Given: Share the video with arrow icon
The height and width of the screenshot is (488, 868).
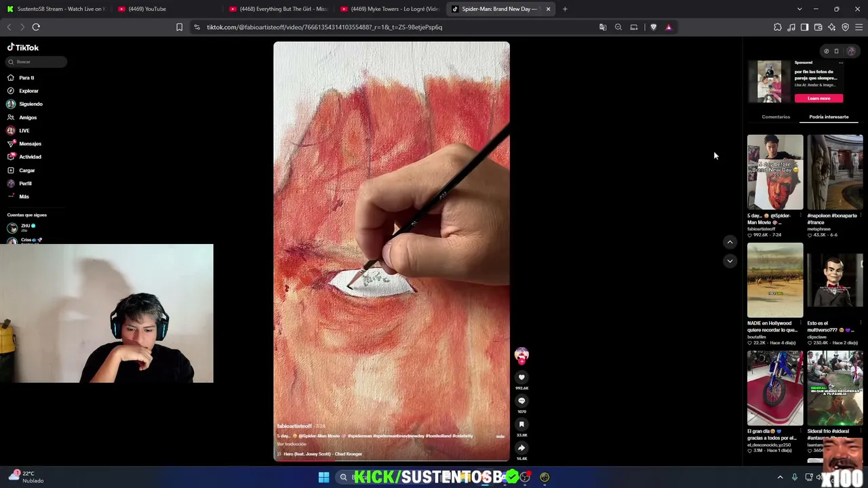Looking at the screenshot, I should (x=521, y=448).
